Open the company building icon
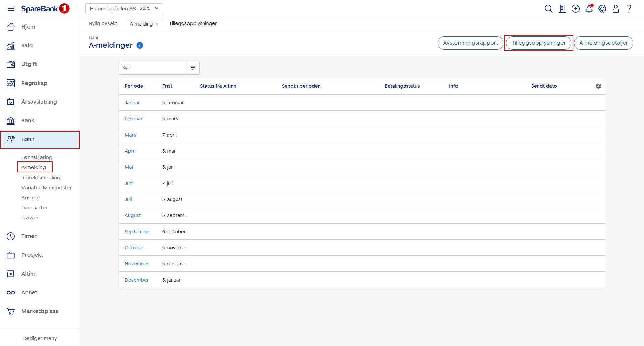 562,9
